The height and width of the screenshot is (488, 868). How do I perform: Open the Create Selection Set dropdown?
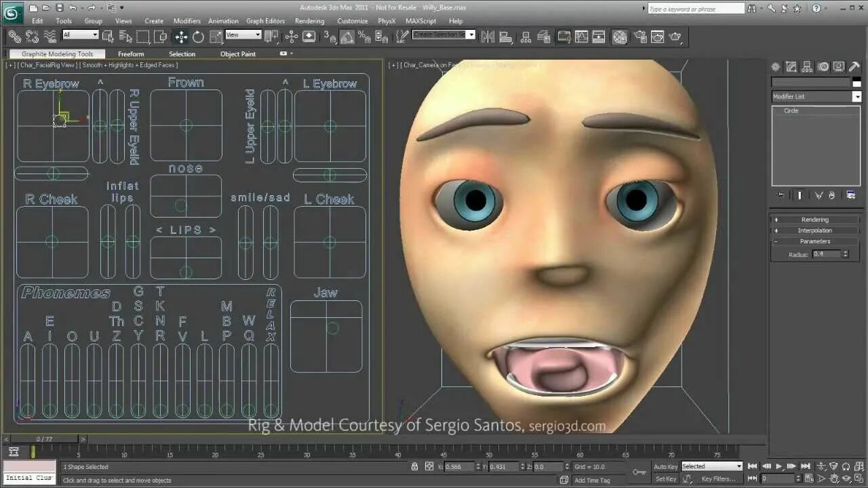coord(444,35)
